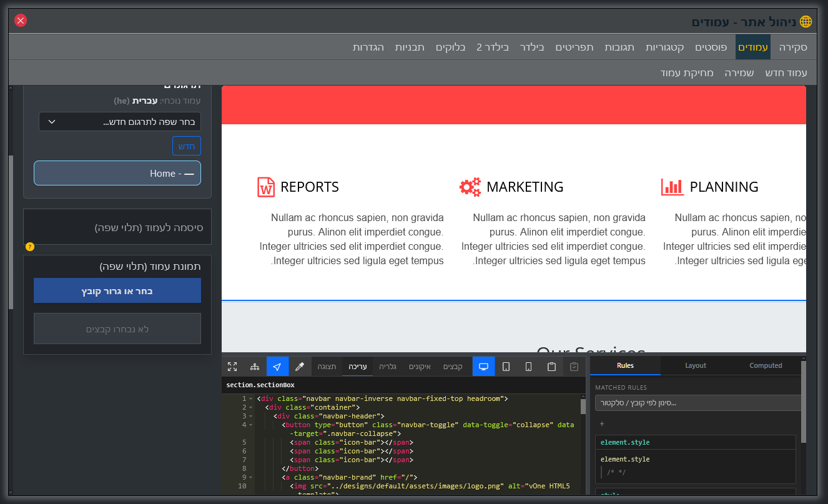Click the MARKETING heading in preview
This screenshot has height=504, width=828.
[525, 187]
